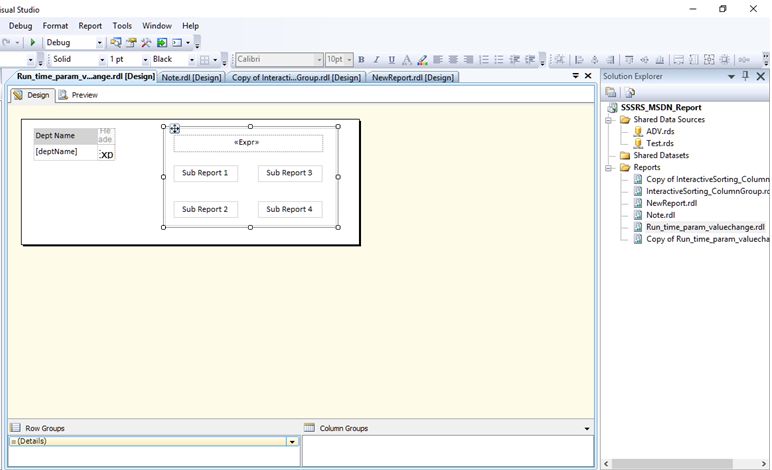Toggle Bold text formatting
The image size is (772, 470).
(x=362, y=60)
